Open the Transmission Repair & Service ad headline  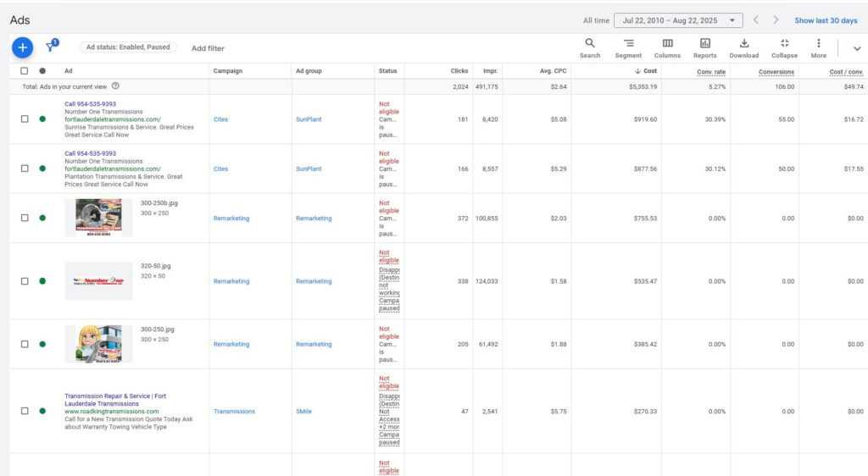115,400
